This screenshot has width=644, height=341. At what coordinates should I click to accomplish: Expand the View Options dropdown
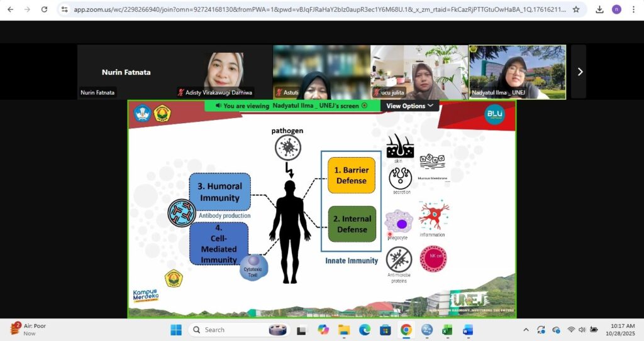[x=410, y=106]
